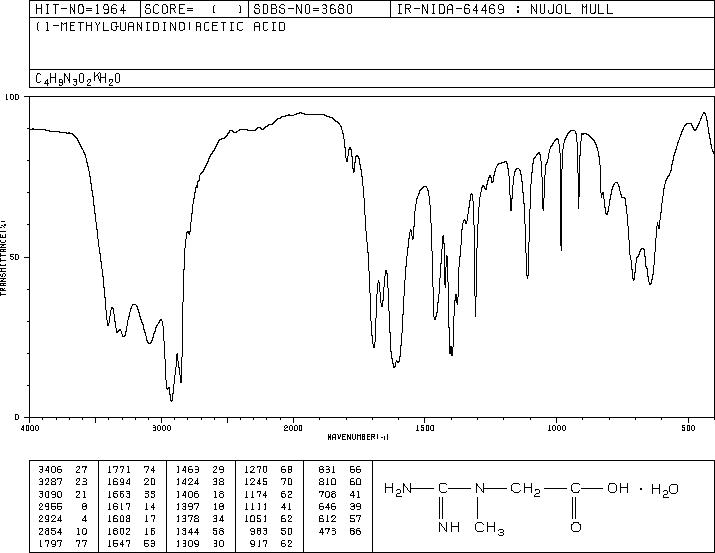Select peak 3287 in the peak table
Screen dimensions: 715x553
pyautogui.click(x=50, y=482)
